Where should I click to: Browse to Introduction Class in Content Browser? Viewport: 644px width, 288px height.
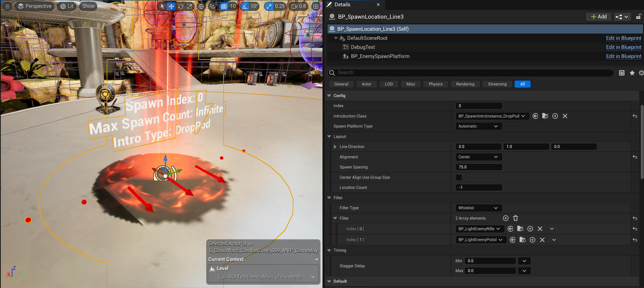545,116
